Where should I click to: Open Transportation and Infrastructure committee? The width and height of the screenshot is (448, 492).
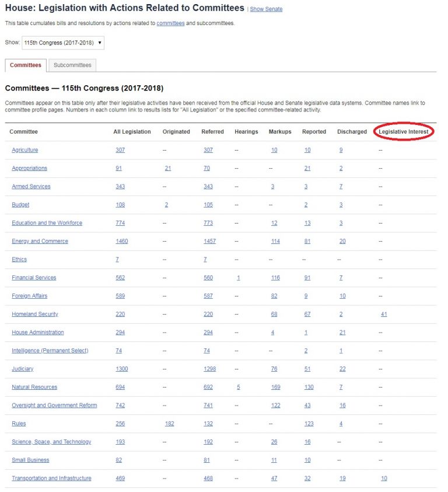pyautogui.click(x=51, y=478)
